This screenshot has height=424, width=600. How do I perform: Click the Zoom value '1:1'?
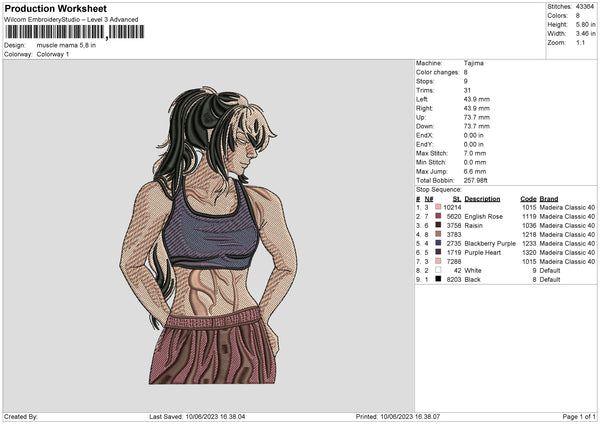pos(580,42)
